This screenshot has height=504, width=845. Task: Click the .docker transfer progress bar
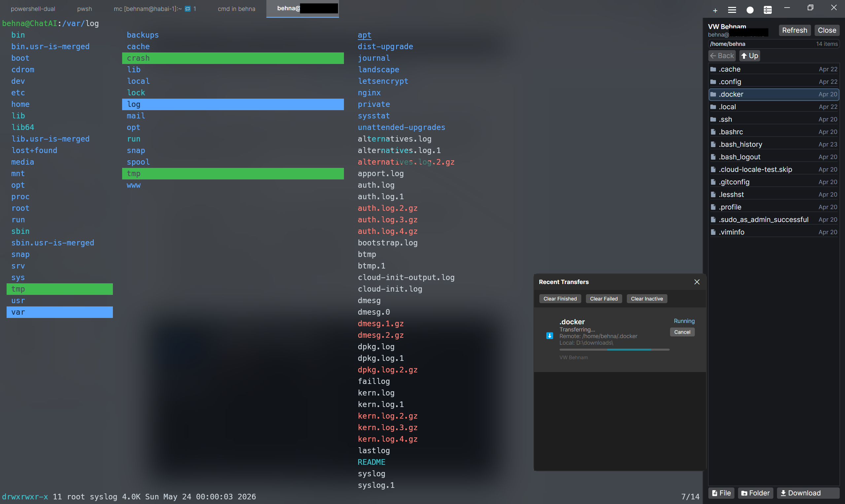614,350
